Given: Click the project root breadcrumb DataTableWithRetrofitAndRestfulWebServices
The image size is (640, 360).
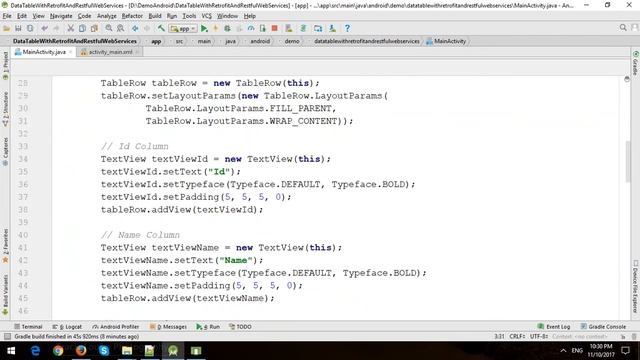Looking at the screenshot, I should coord(75,41).
